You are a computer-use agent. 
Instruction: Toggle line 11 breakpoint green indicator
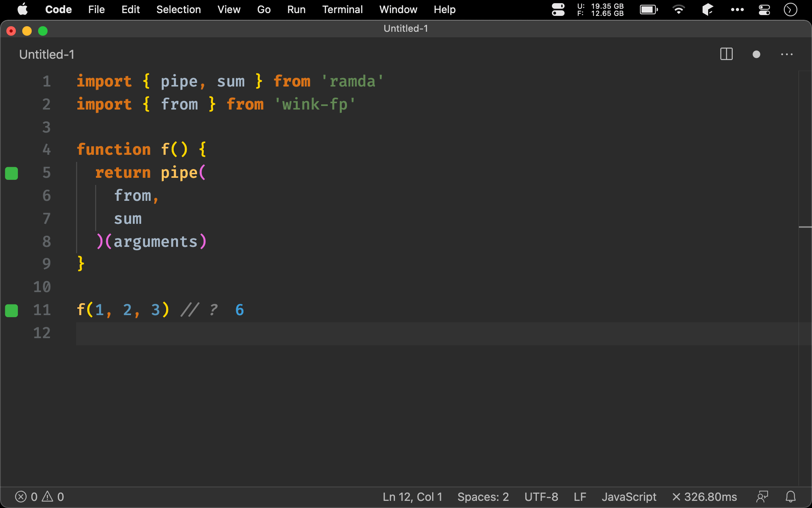[x=11, y=311]
